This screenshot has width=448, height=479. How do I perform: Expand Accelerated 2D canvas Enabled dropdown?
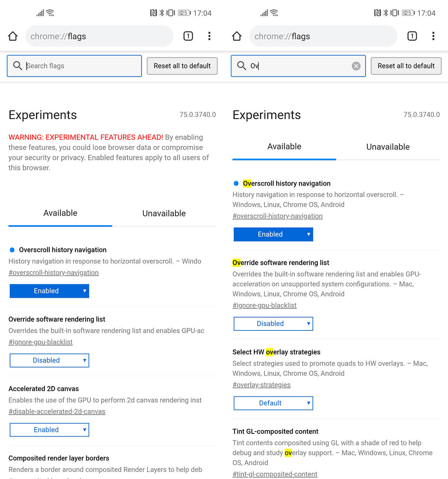pyautogui.click(x=49, y=430)
